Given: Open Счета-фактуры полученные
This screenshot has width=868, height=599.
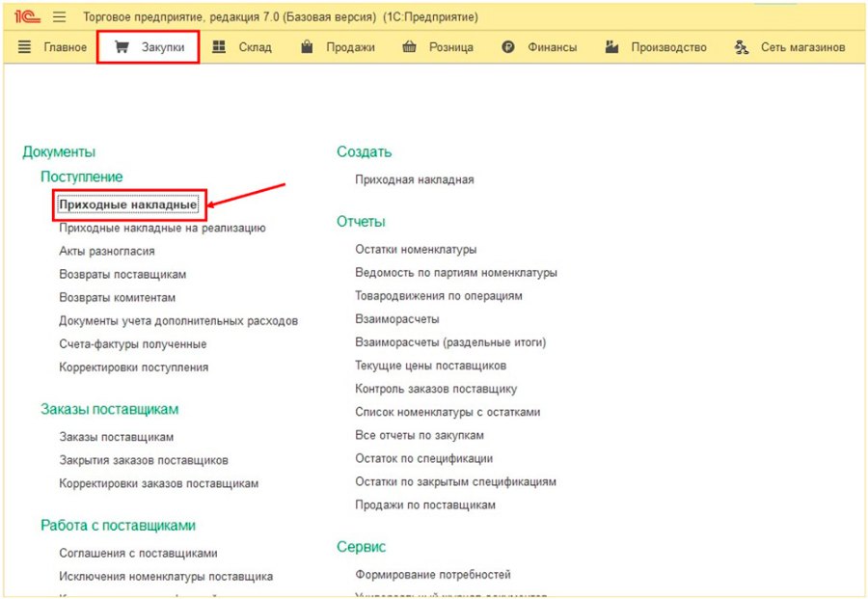Looking at the screenshot, I should tap(133, 344).
